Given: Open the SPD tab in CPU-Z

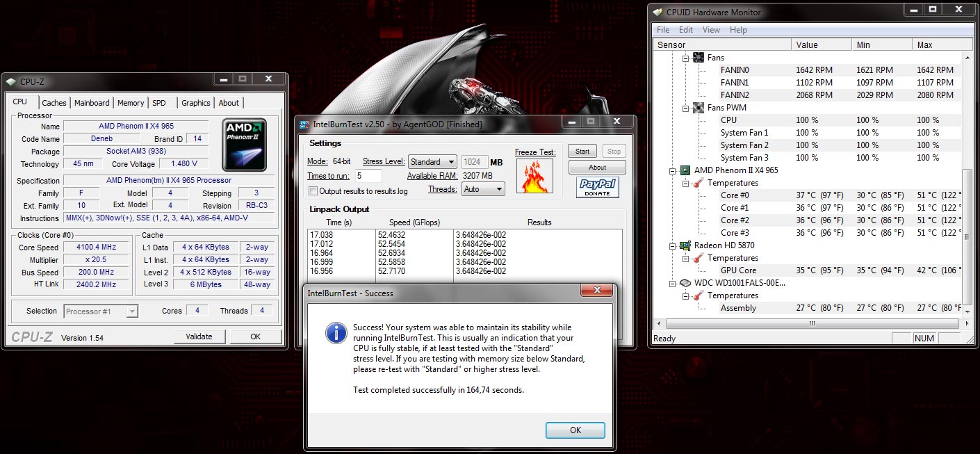Looking at the screenshot, I should [159, 103].
